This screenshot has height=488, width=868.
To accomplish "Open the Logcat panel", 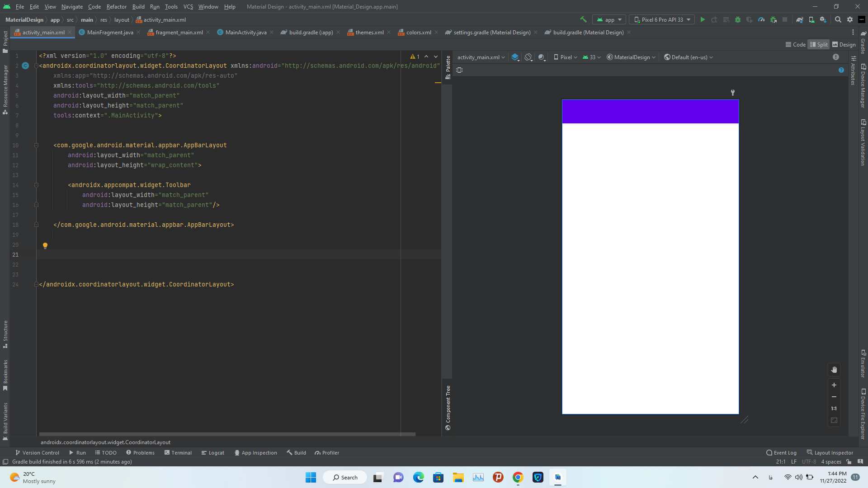I will (x=215, y=452).
